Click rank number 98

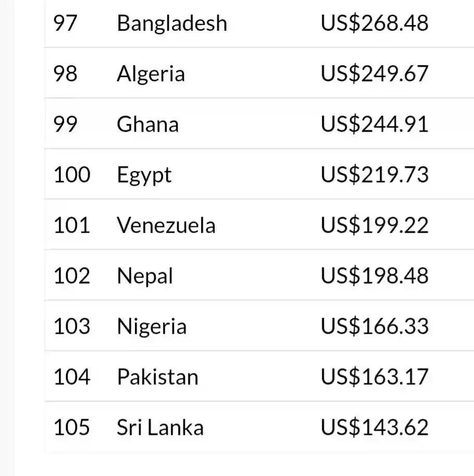tap(65, 73)
